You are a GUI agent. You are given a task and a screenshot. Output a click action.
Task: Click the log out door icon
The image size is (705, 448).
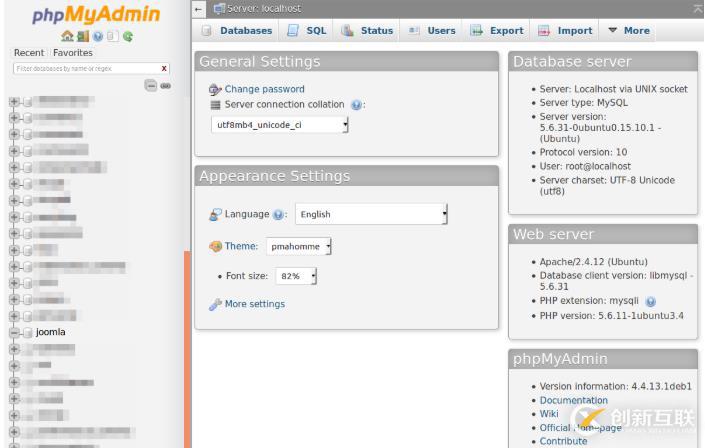(x=83, y=36)
